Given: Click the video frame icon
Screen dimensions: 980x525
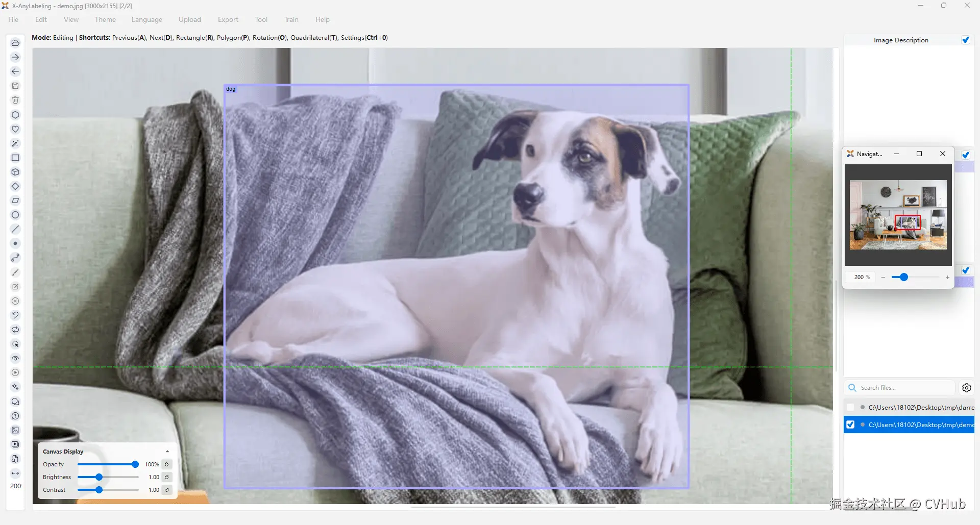Looking at the screenshot, I should point(15,444).
